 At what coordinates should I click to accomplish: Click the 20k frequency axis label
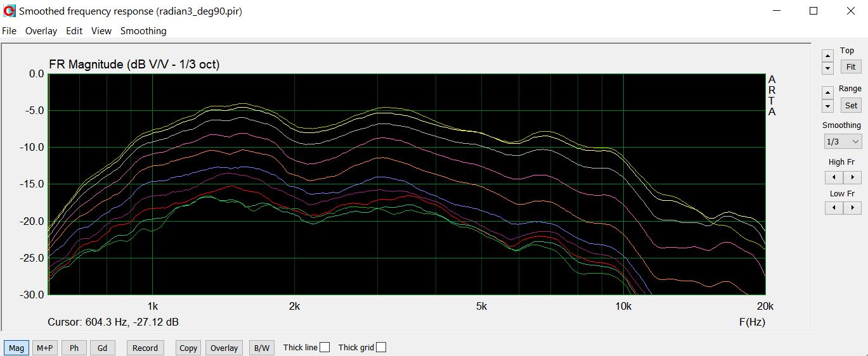(765, 306)
